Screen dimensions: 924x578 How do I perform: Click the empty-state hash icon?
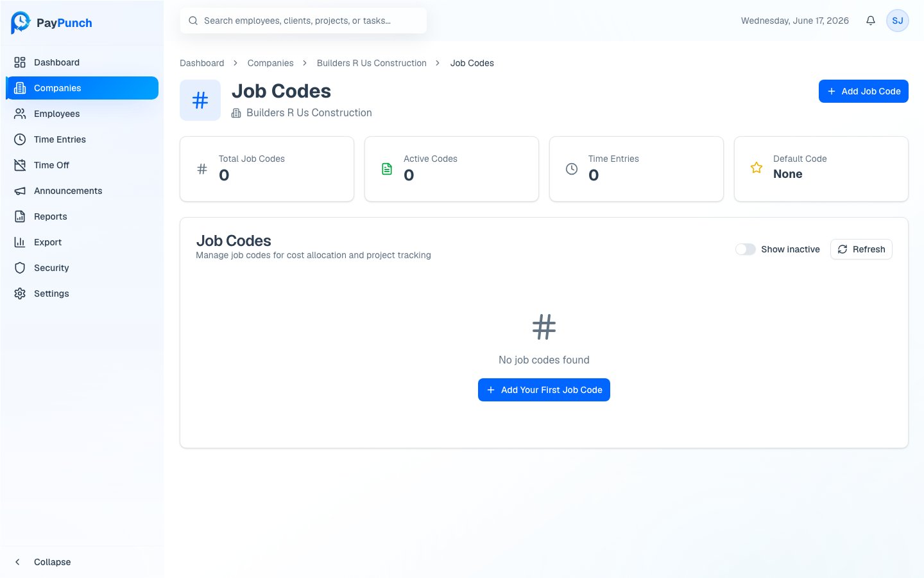[544, 327]
